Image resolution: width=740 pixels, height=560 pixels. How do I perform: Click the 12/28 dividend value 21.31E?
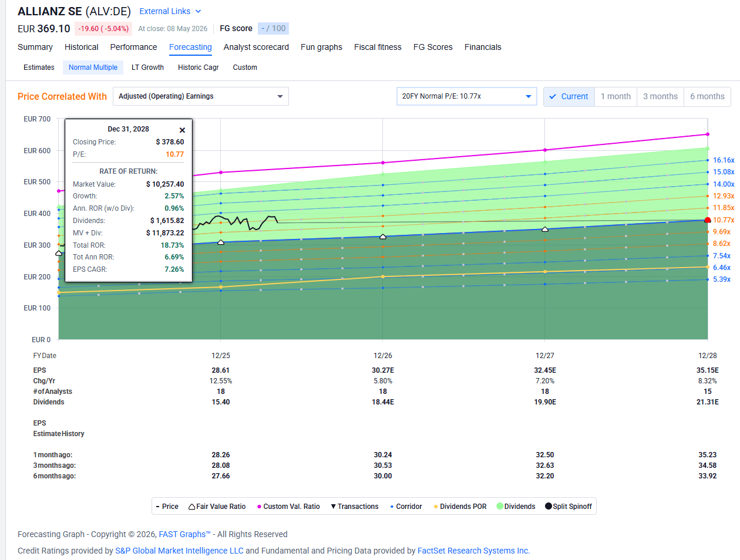tap(707, 402)
